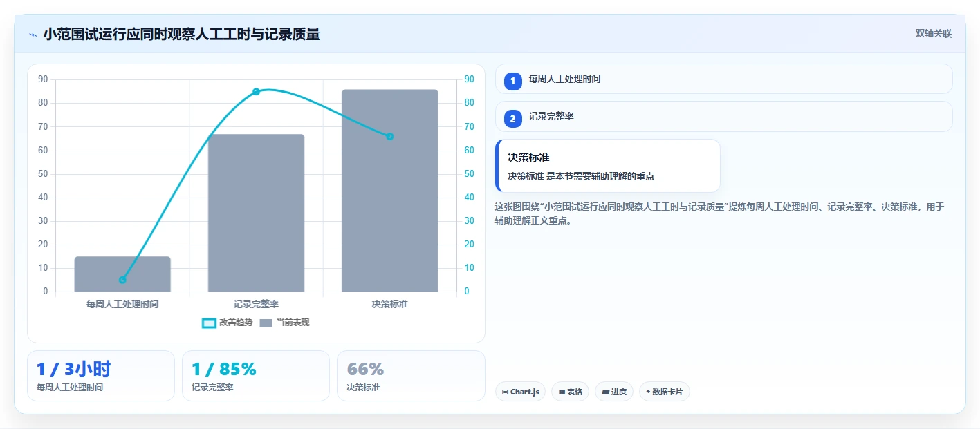This screenshot has height=429, width=980.
Task: Select the 进度 tag chip
Action: pyautogui.click(x=614, y=392)
